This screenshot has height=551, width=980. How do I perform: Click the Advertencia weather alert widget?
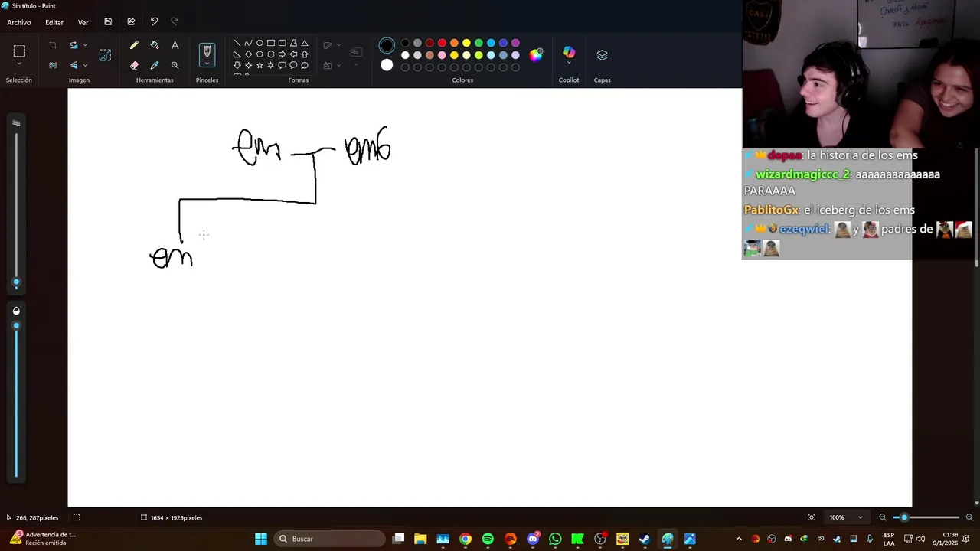point(42,539)
